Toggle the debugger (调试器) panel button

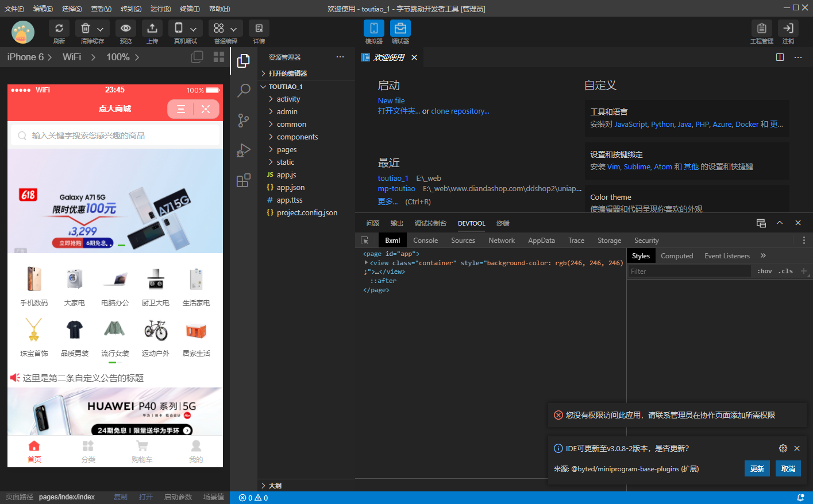[400, 29]
